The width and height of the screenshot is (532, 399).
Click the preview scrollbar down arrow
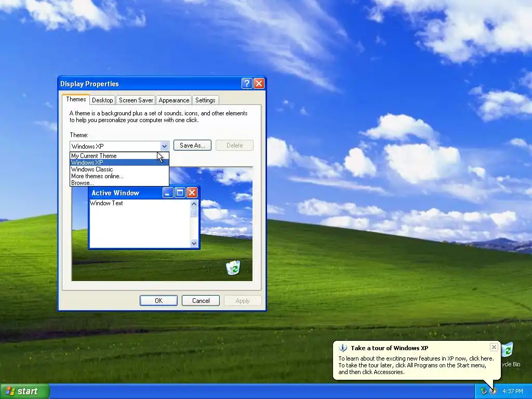(x=194, y=243)
